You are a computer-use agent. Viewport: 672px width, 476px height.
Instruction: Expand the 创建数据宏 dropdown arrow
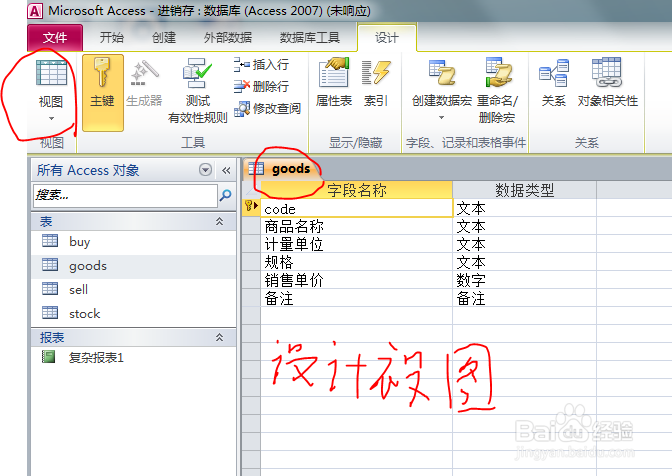click(x=441, y=117)
